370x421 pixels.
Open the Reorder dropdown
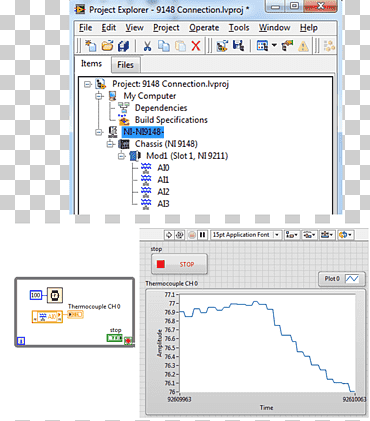pyautogui.click(x=345, y=235)
